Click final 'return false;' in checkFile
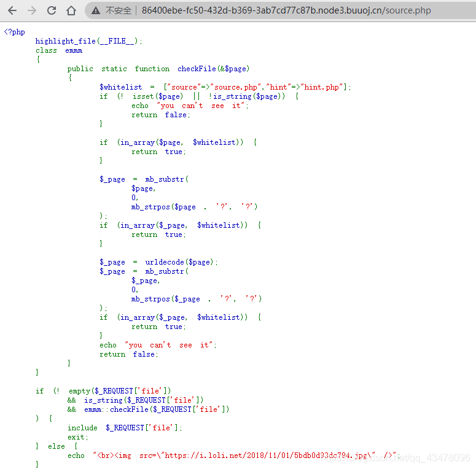The height and width of the screenshot is (469, 476). [129, 354]
